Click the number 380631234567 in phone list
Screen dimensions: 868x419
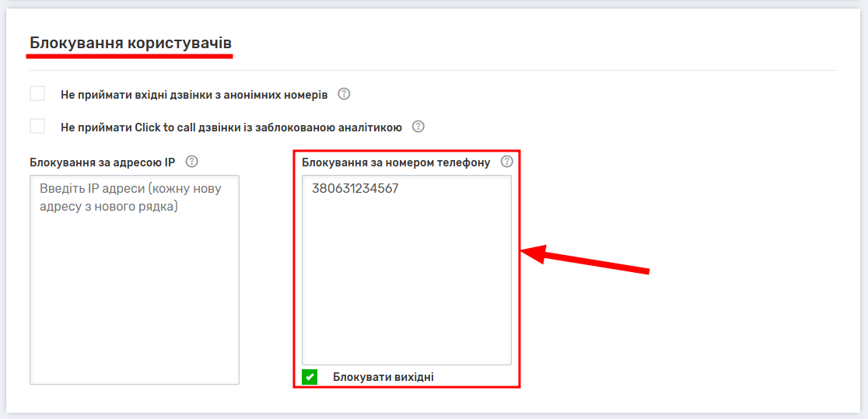[x=355, y=188]
